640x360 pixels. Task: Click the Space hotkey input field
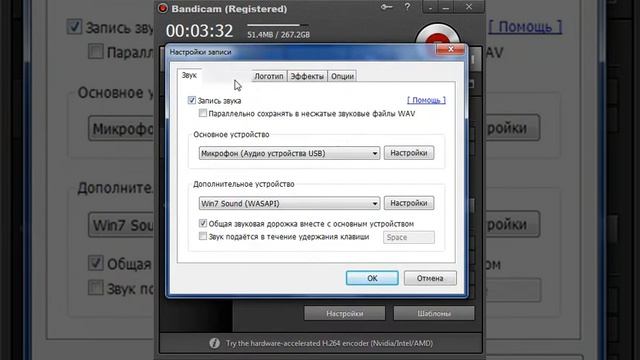pos(409,237)
